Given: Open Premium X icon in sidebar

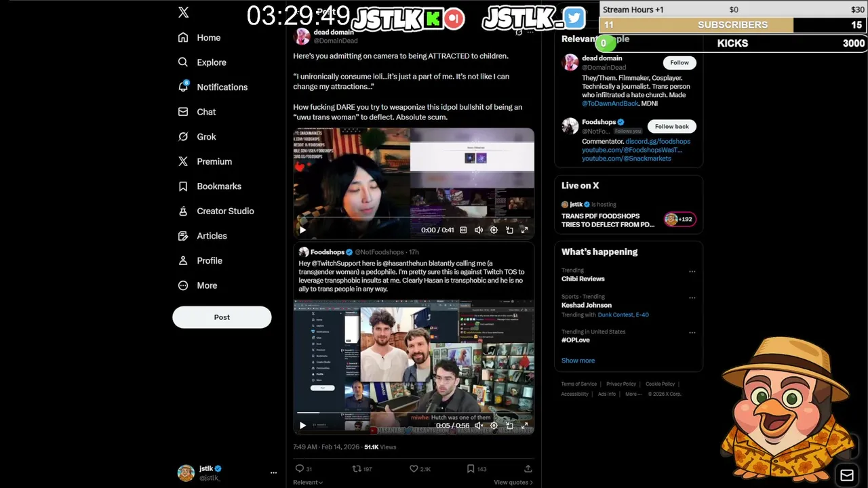Looking at the screenshot, I should point(183,161).
